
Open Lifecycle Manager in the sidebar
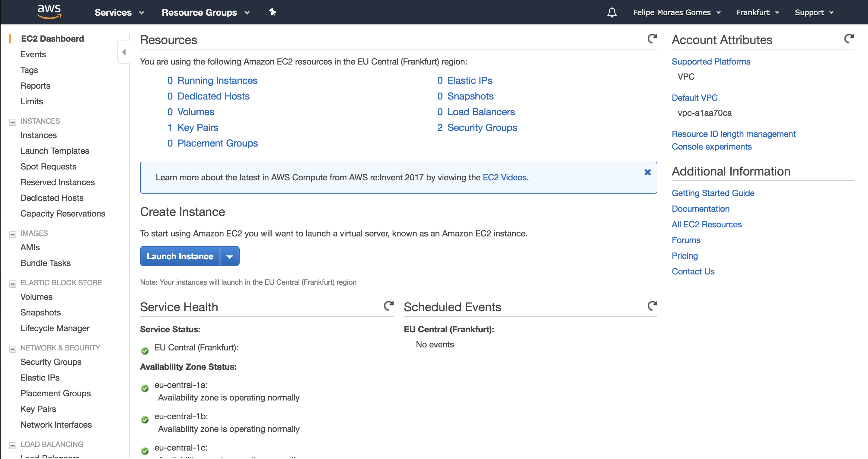pyautogui.click(x=55, y=328)
